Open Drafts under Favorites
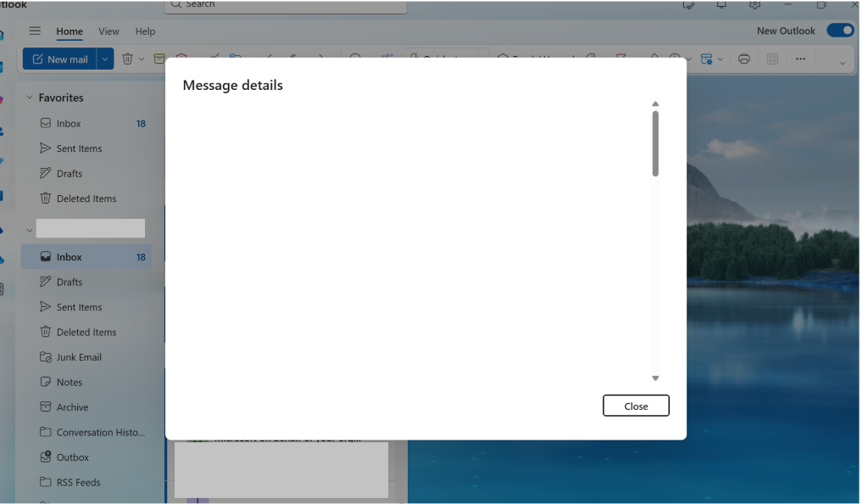Screen dimensions: 868x504 (87, 173)
